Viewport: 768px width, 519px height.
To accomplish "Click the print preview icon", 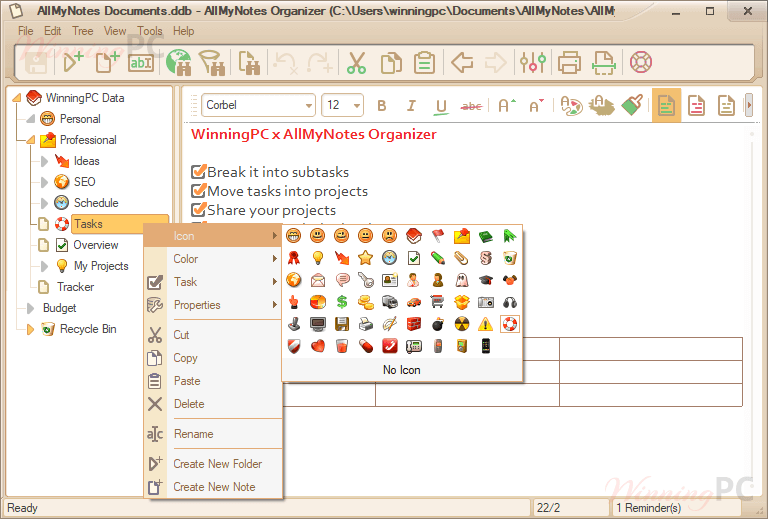I will (x=603, y=63).
